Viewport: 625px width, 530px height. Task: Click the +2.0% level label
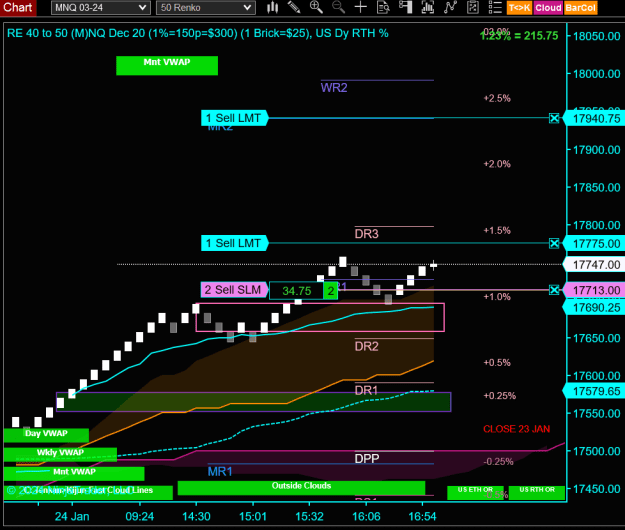[x=497, y=164]
